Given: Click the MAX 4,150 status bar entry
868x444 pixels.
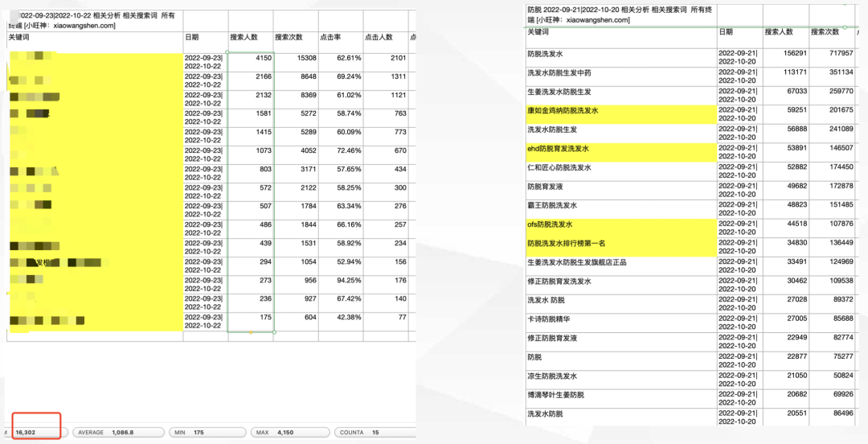Looking at the screenshot, I should (x=289, y=432).
